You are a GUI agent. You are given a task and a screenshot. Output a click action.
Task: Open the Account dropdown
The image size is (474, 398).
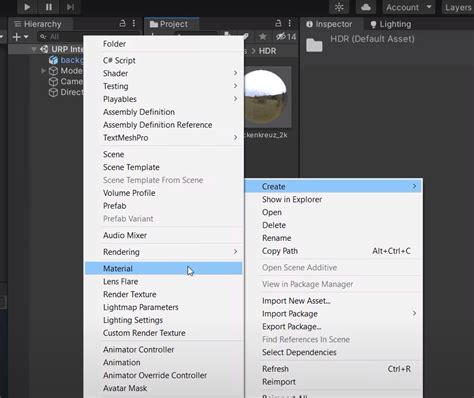[409, 7]
